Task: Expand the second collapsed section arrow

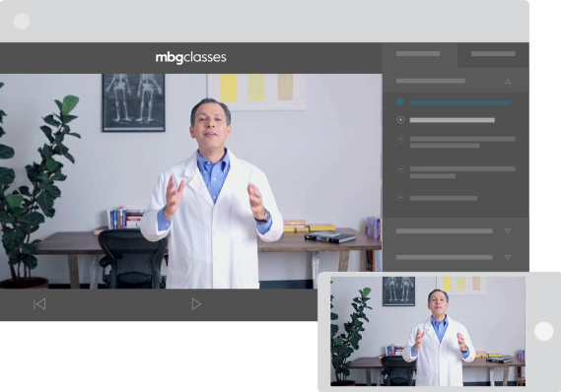Action: (x=508, y=231)
